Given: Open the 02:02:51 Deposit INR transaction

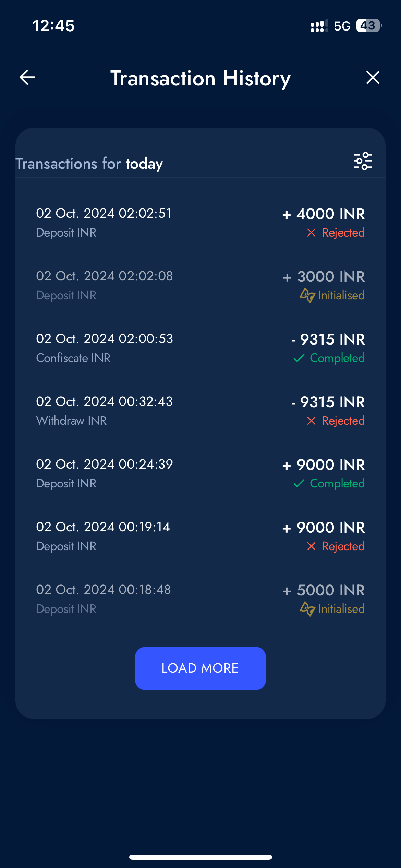Looking at the screenshot, I should point(200,222).
